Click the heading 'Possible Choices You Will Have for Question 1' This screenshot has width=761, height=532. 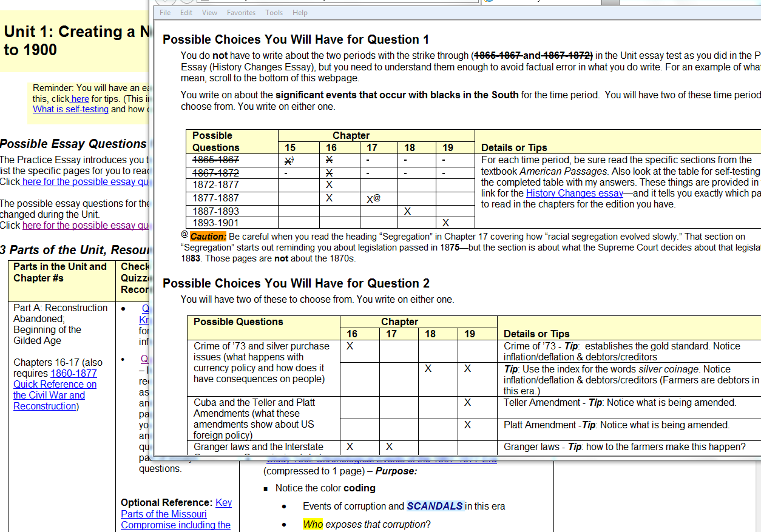point(296,40)
